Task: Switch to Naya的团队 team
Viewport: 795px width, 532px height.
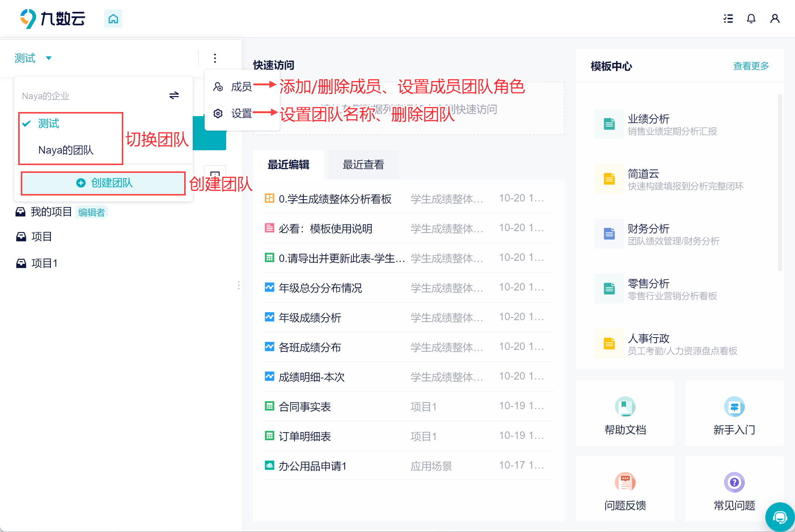Action: point(66,150)
